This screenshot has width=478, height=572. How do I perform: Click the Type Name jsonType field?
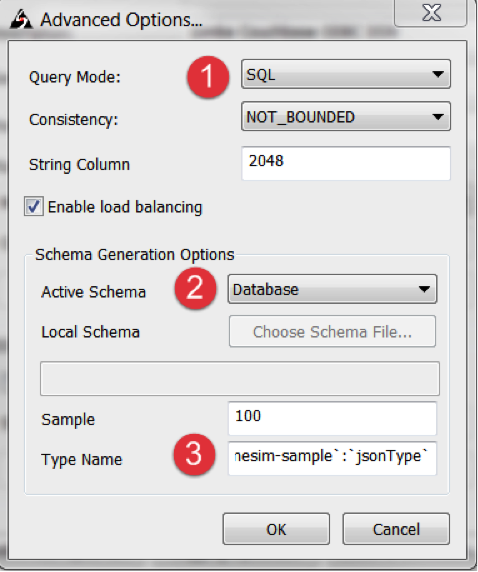(332, 459)
